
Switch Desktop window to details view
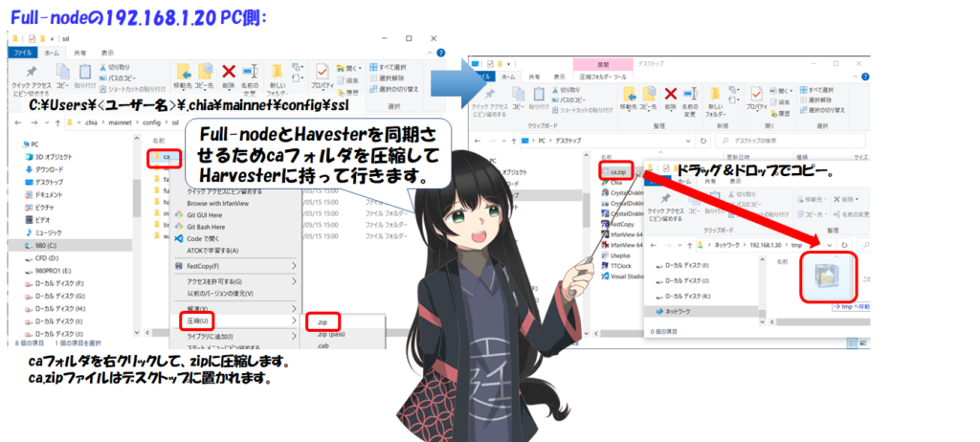[853, 343]
